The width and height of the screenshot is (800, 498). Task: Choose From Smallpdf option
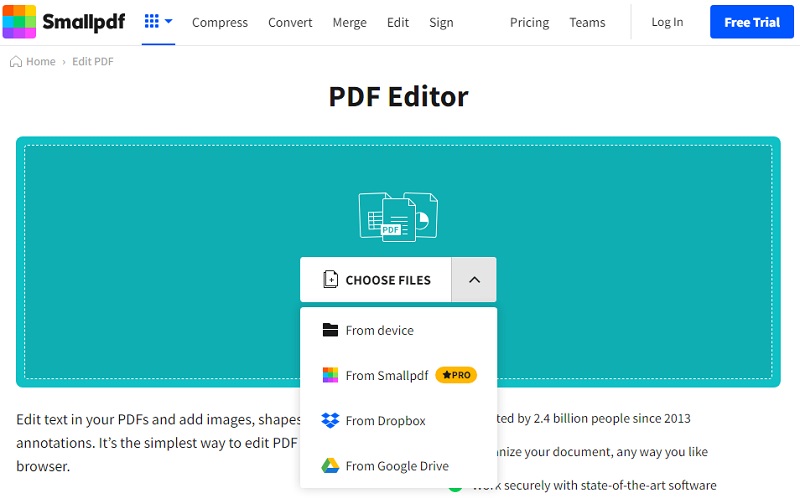[398, 375]
